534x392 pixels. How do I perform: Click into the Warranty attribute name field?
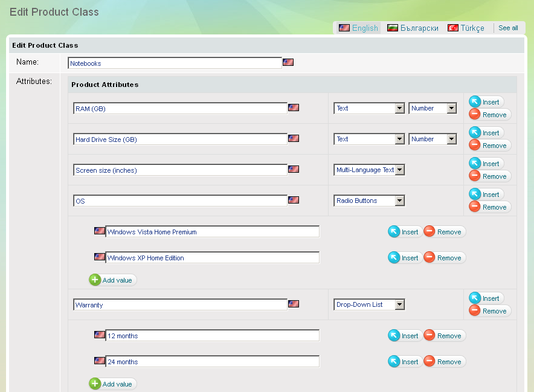(180, 305)
